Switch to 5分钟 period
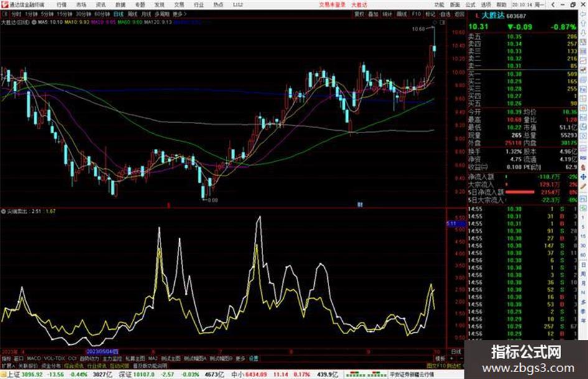The image size is (588, 379). [47, 14]
